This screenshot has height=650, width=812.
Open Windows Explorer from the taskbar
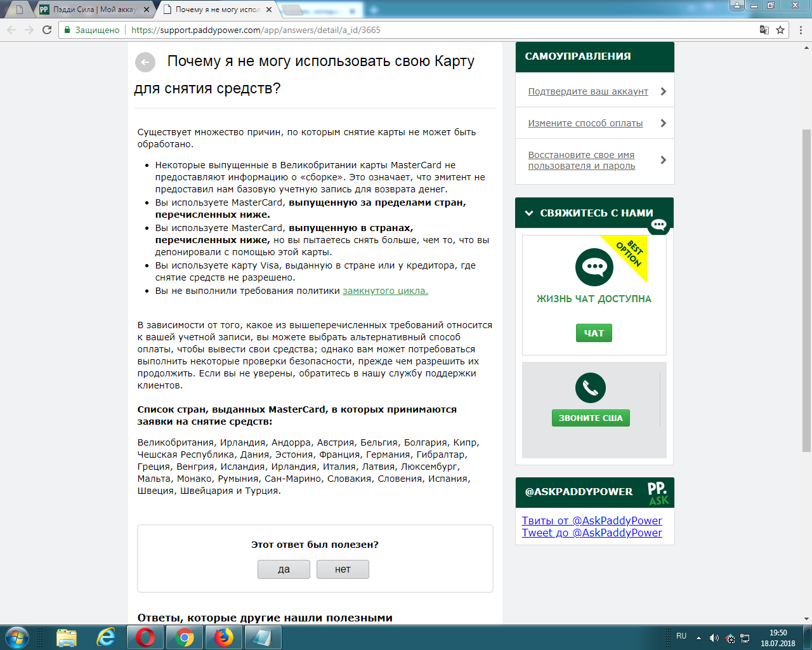click(67, 637)
